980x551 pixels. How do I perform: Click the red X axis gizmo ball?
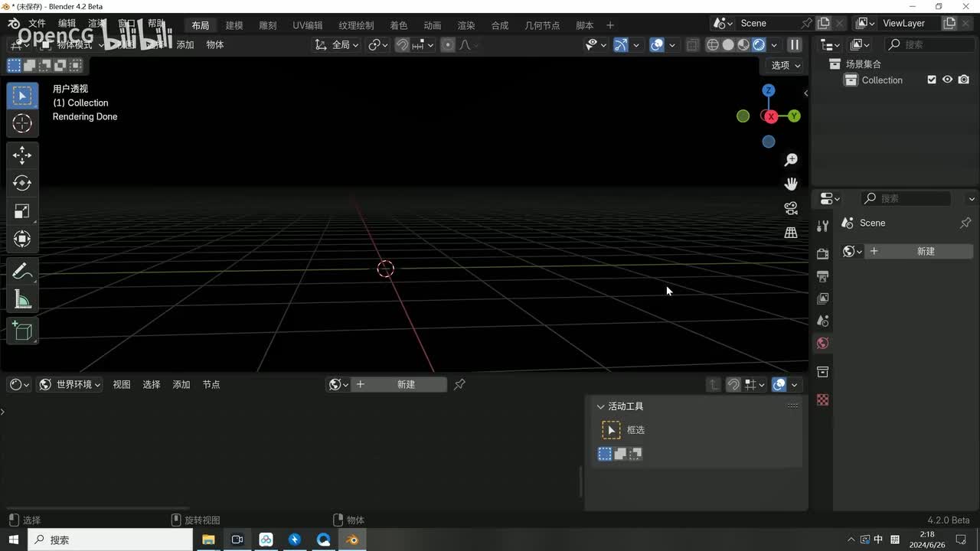(x=771, y=116)
